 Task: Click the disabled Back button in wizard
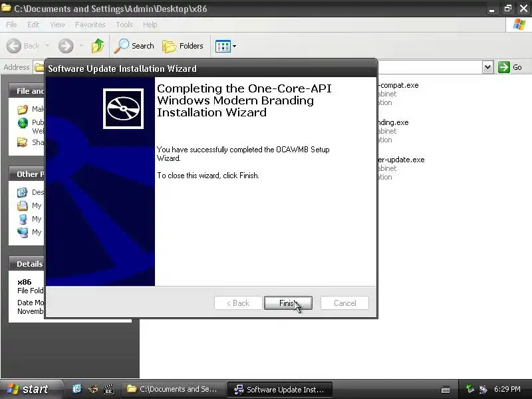pyautogui.click(x=238, y=303)
